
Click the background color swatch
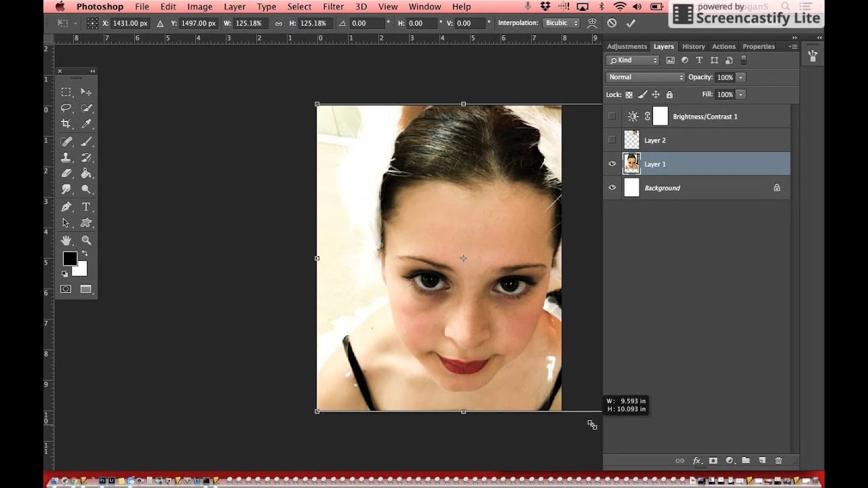point(81,270)
